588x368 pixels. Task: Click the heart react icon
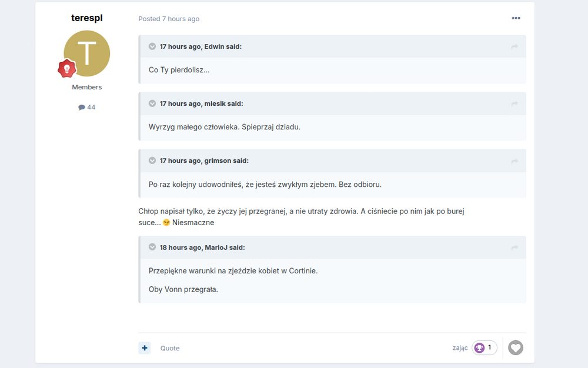[515, 348]
